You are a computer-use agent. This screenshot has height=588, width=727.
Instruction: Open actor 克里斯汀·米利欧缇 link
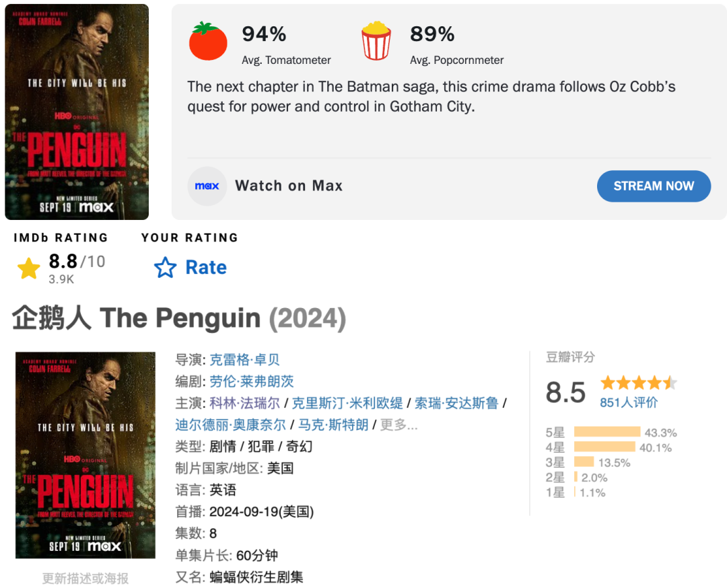pos(347,403)
